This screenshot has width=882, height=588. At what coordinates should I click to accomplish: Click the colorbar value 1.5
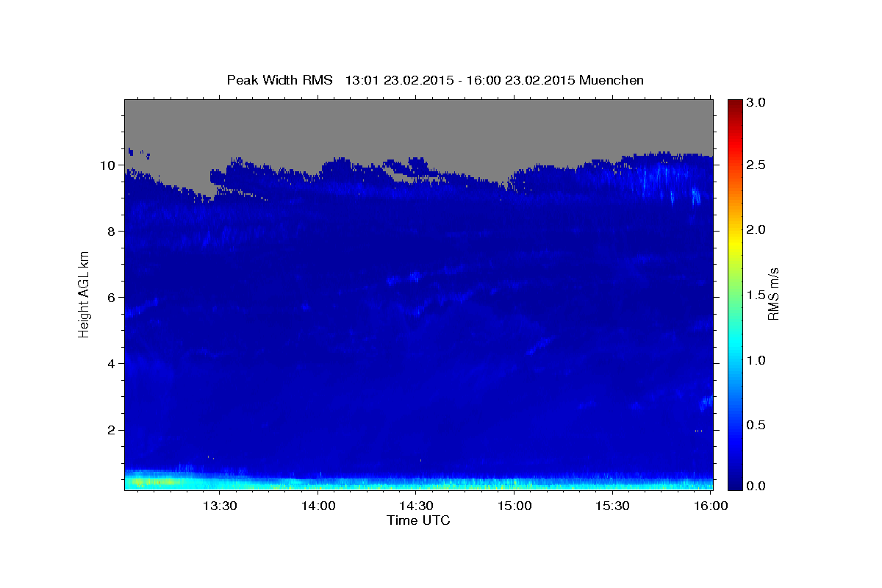click(756, 295)
